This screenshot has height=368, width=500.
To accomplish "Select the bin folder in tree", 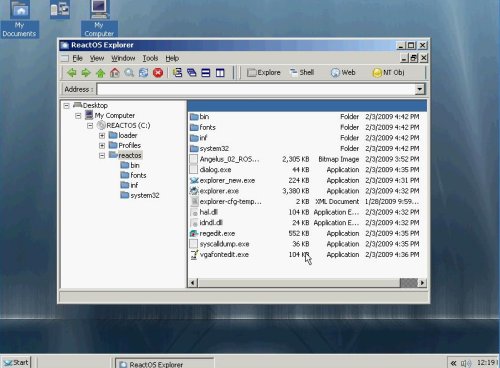I will point(135,166).
